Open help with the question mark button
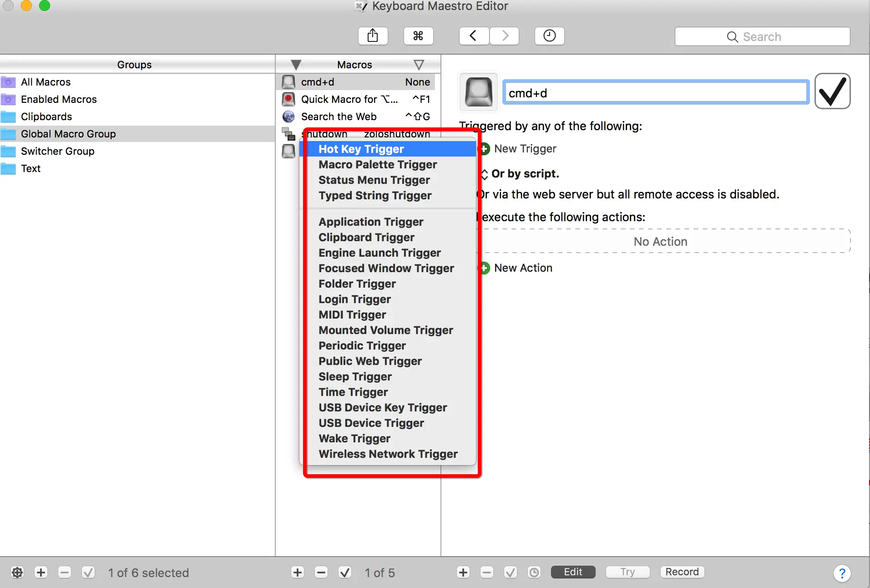This screenshot has height=588, width=870. click(x=842, y=573)
